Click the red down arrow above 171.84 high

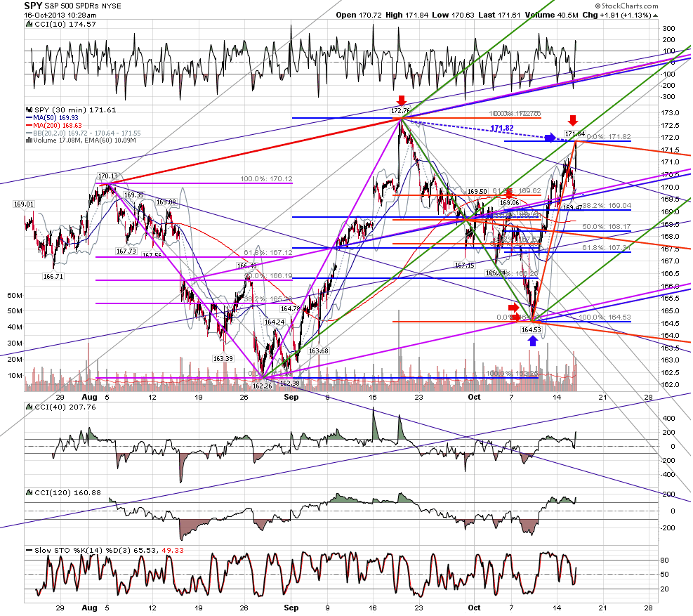coord(573,120)
